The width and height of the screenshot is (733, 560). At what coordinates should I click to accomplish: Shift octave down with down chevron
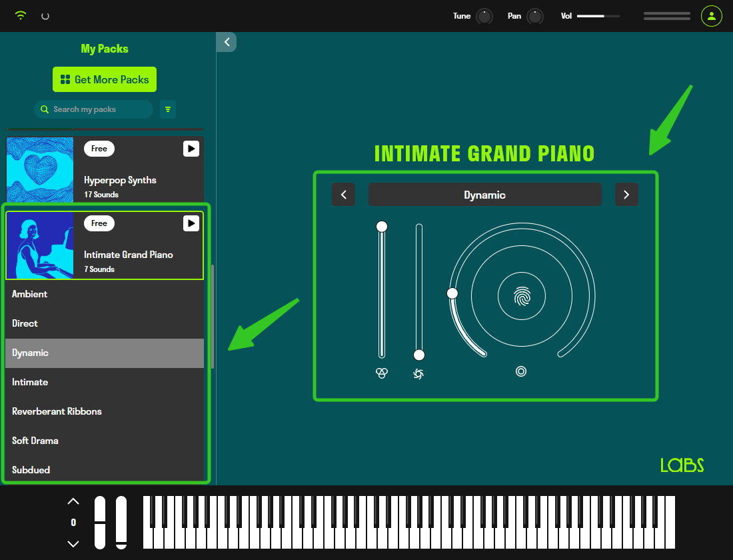(73, 543)
